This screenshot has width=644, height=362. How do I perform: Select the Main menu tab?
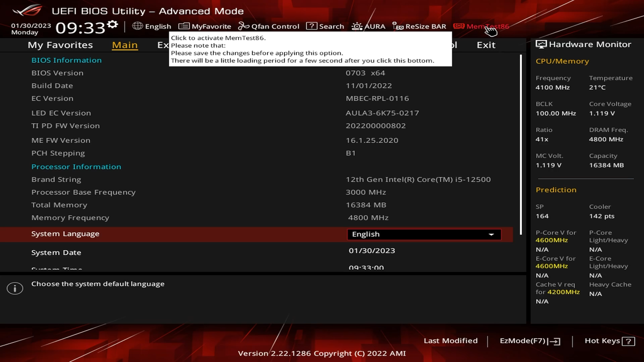click(x=124, y=45)
